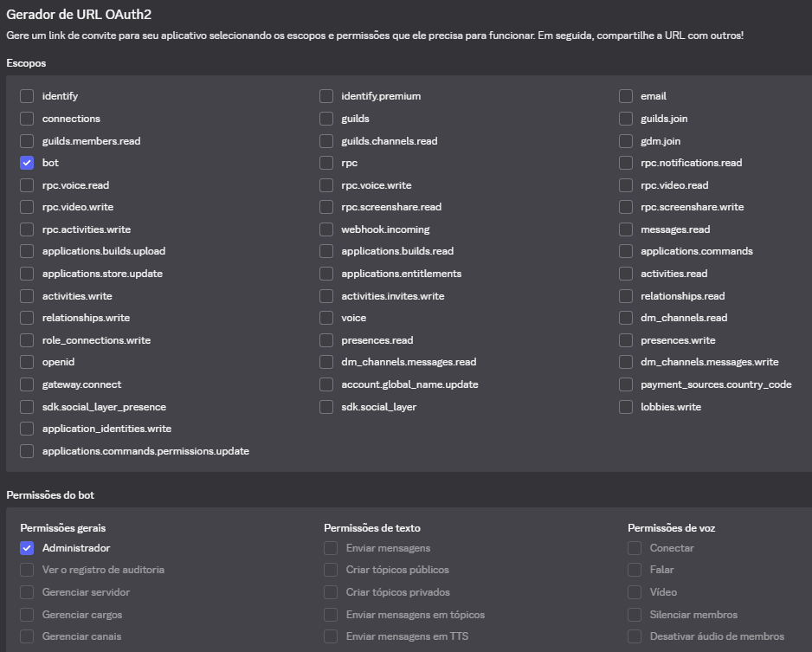Enable the identify scope checkbox
This screenshot has width=812, height=652.
tap(27, 96)
